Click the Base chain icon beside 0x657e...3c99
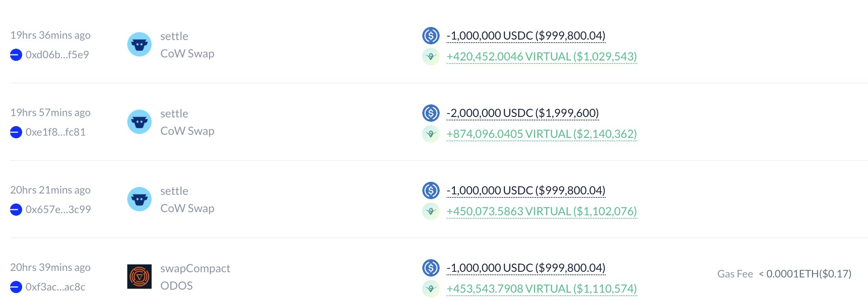The width and height of the screenshot is (868, 307). (16, 210)
